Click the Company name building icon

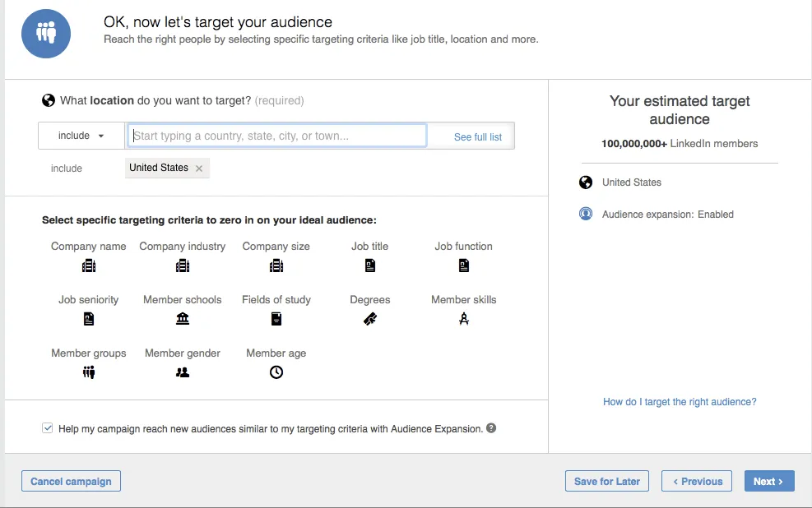tap(89, 266)
